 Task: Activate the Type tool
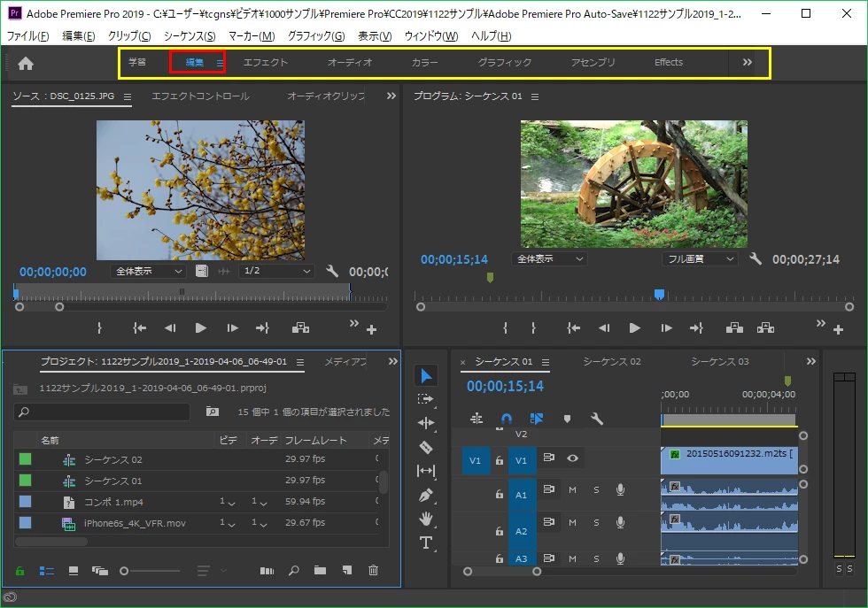click(x=426, y=543)
